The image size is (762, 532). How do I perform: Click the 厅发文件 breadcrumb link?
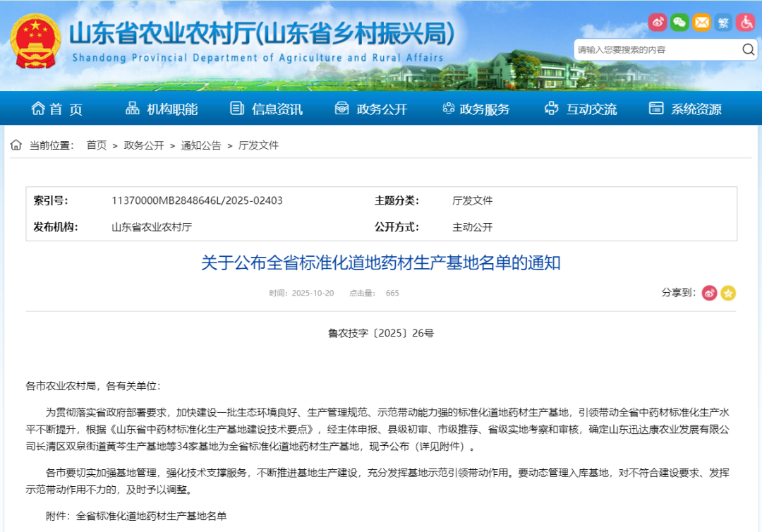click(258, 145)
